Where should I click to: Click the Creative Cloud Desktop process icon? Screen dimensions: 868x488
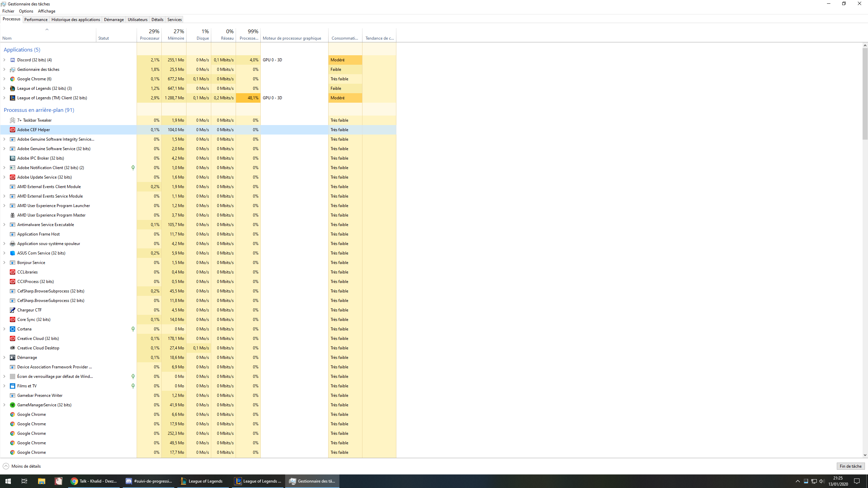coord(13,348)
